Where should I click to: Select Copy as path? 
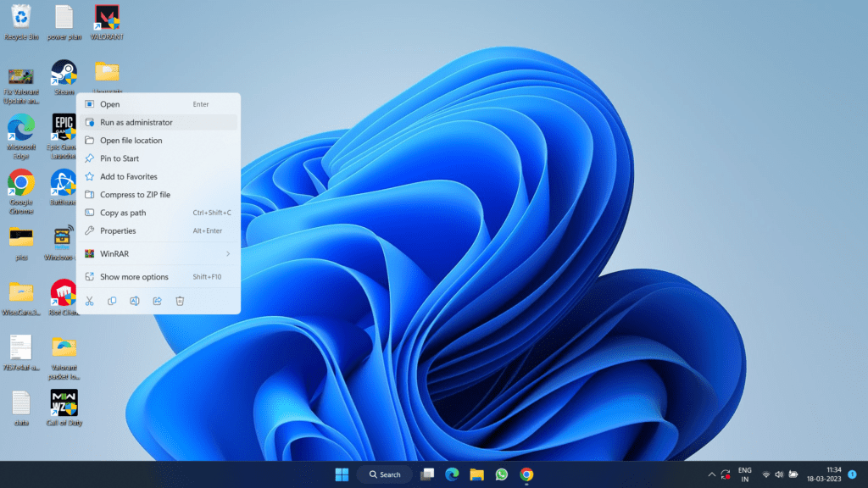[x=159, y=213]
